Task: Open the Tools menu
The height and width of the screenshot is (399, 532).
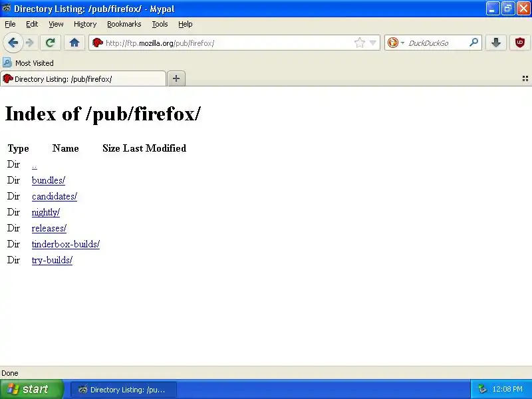Action: coord(160,24)
